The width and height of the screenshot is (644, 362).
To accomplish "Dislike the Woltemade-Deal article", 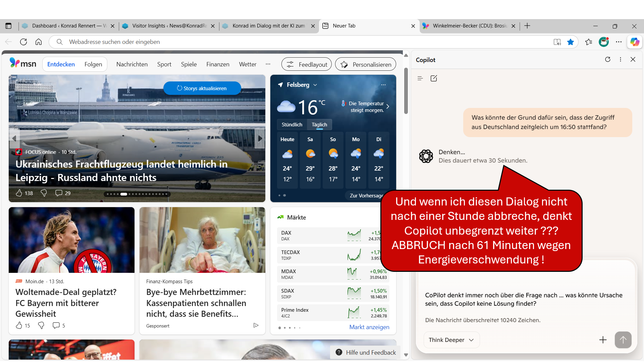I will click(41, 325).
